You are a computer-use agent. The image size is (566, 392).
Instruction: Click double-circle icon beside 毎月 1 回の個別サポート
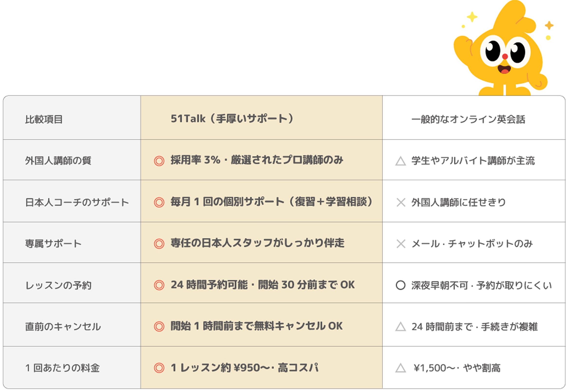159,203
